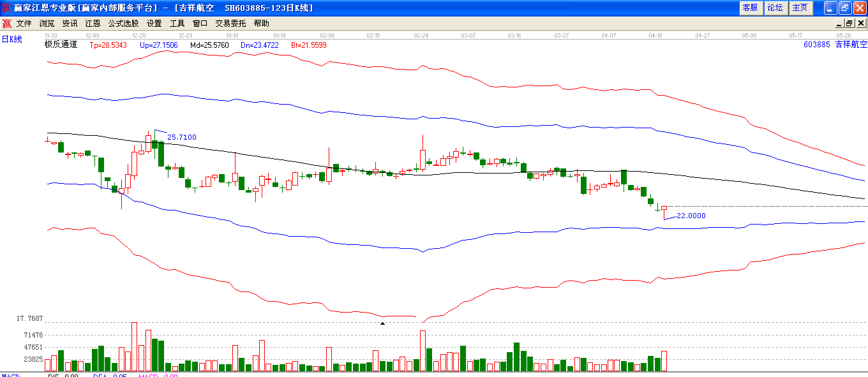Click the app icon in the title bar
This screenshot has width=868, height=377.
[6, 8]
